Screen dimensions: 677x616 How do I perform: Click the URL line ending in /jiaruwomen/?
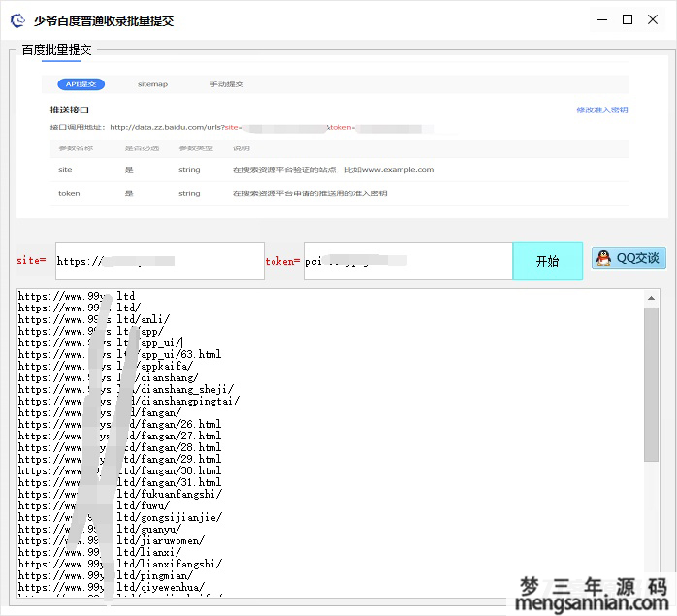112,541
